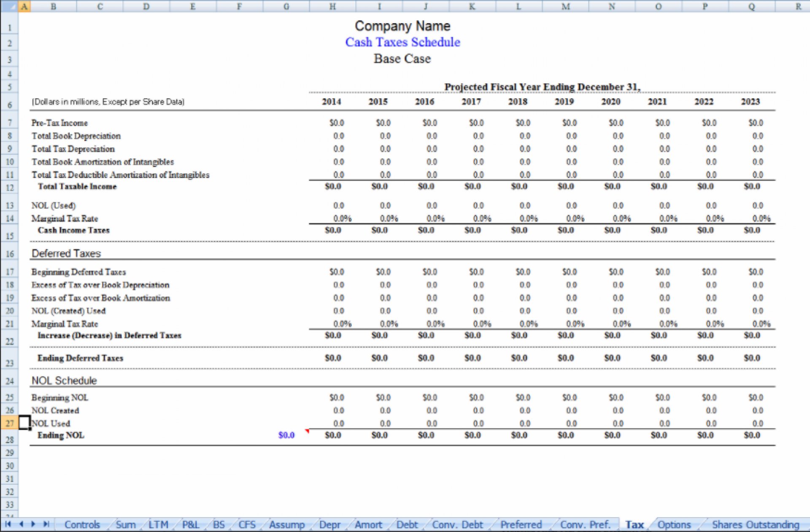Click the Base Case label
This screenshot has height=532, width=810.
click(402, 59)
